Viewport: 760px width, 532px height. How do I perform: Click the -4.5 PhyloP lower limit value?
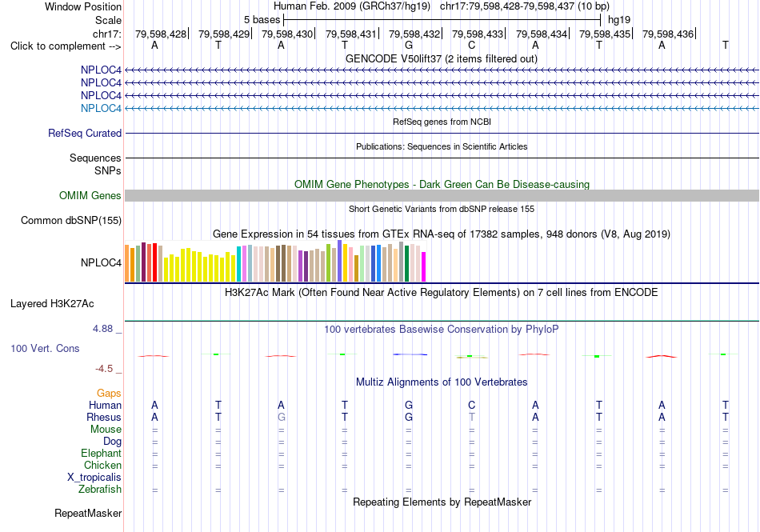(x=104, y=369)
